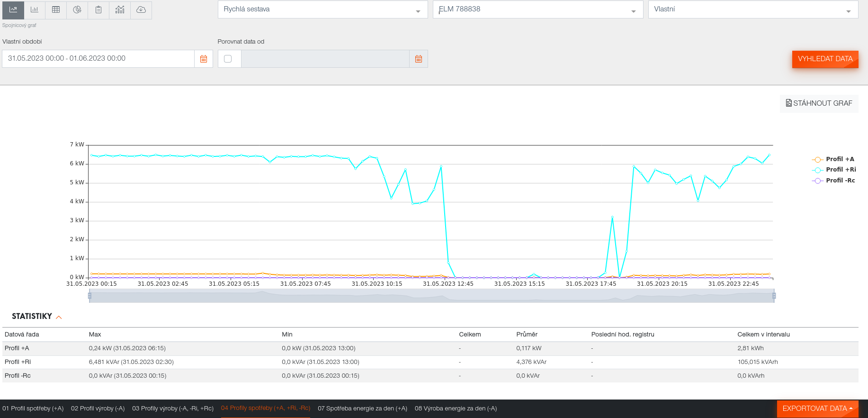Switch to tab 02 Profil výroby (-A)
This screenshot has height=418, width=868.
tap(98, 409)
